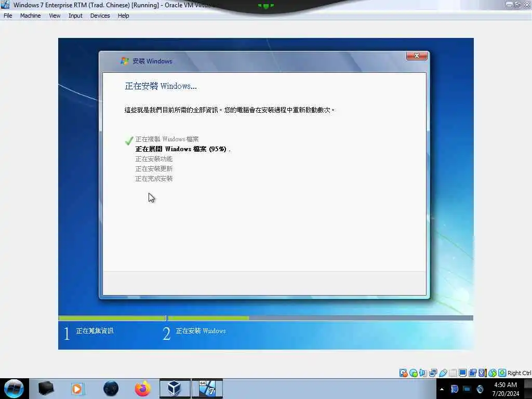Show hidden system tray icons arrow

[442, 389]
